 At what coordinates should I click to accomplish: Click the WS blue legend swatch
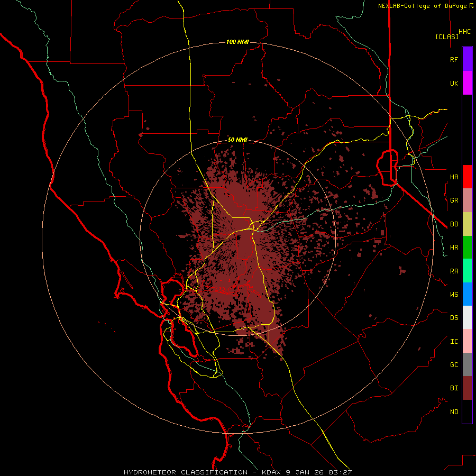coord(467,294)
